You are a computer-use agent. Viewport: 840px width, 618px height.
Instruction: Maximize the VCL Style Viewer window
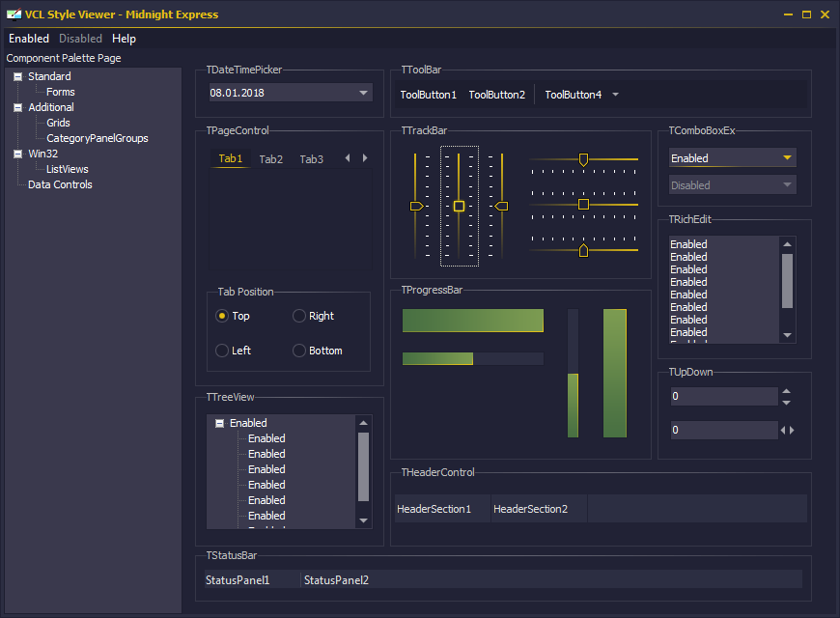click(806, 14)
